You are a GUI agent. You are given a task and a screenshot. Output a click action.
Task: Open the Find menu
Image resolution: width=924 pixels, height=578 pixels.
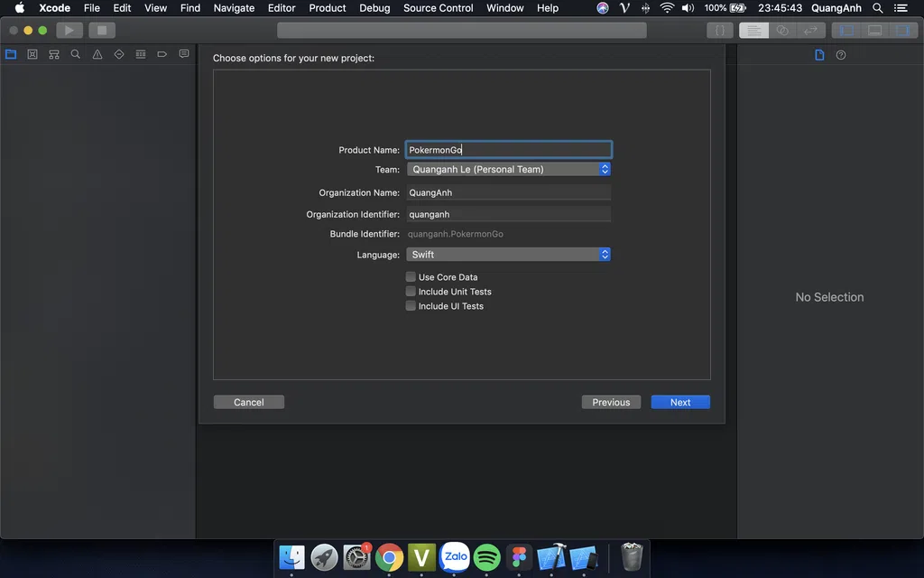pos(190,8)
